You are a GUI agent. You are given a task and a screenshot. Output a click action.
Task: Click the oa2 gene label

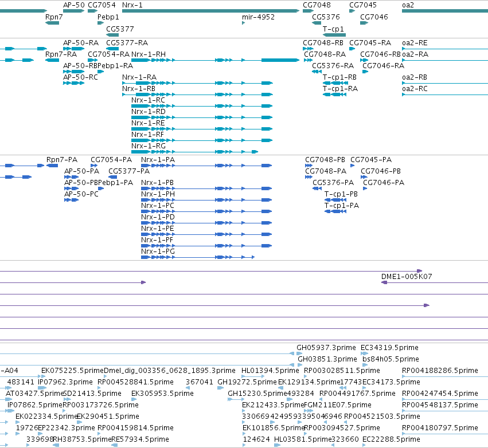pyautogui.click(x=408, y=5)
